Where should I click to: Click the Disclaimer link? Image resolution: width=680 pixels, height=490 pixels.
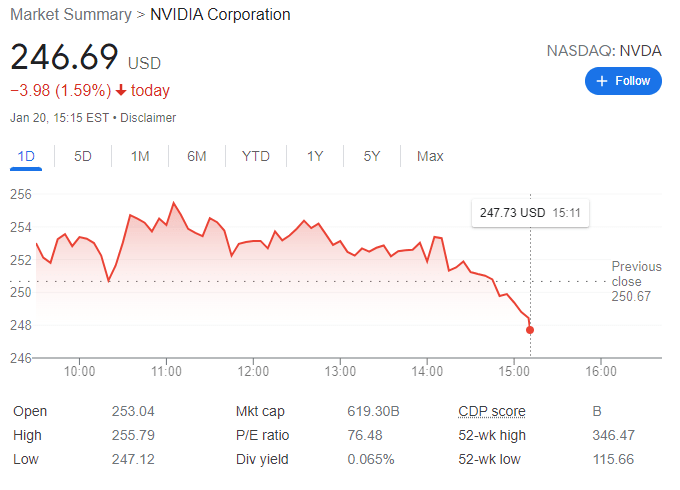coord(148,118)
